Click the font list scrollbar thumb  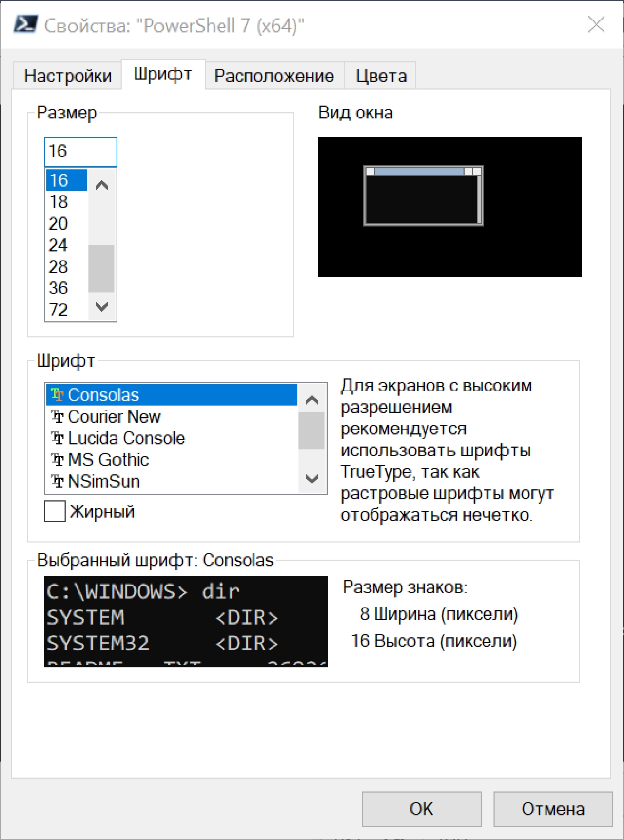click(x=312, y=431)
